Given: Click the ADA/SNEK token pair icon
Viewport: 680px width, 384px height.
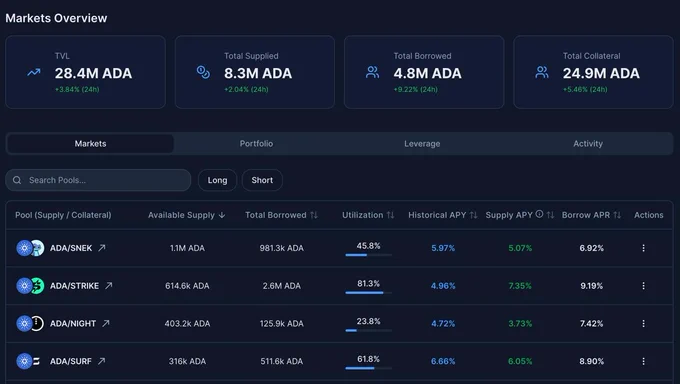Looking at the screenshot, I should 30,248.
